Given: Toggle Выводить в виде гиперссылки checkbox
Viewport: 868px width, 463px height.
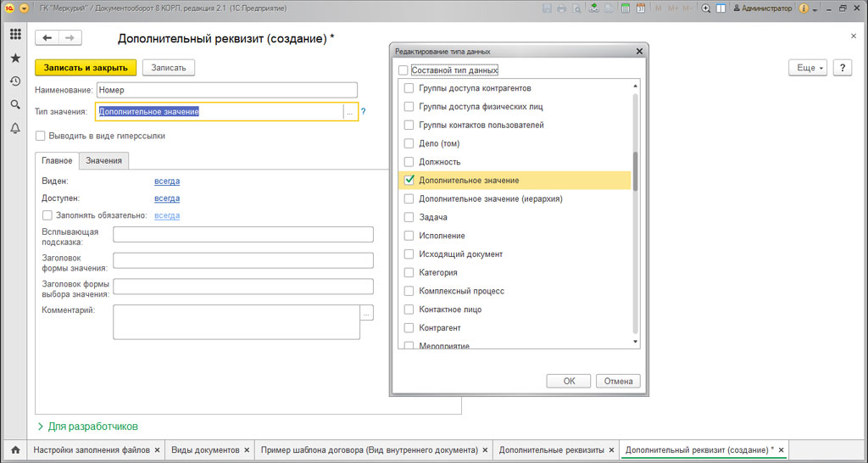Looking at the screenshot, I should [x=40, y=136].
